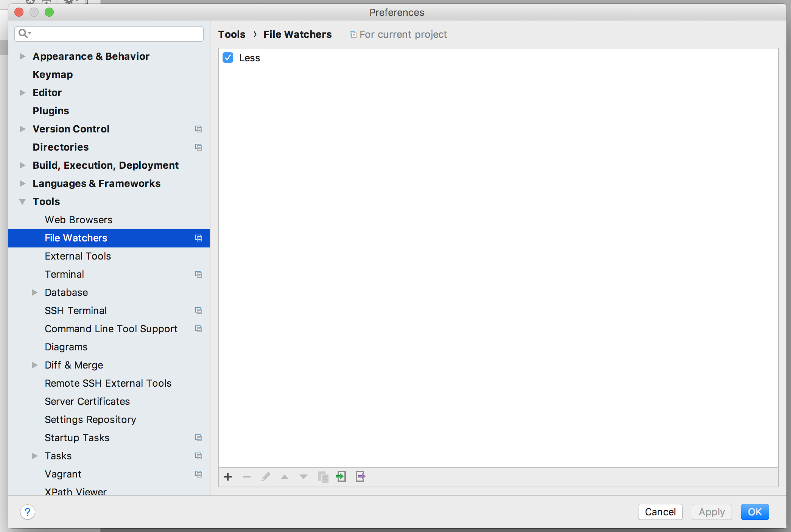Select Command Line Tool Support item
Image resolution: width=791 pixels, height=532 pixels.
click(111, 329)
